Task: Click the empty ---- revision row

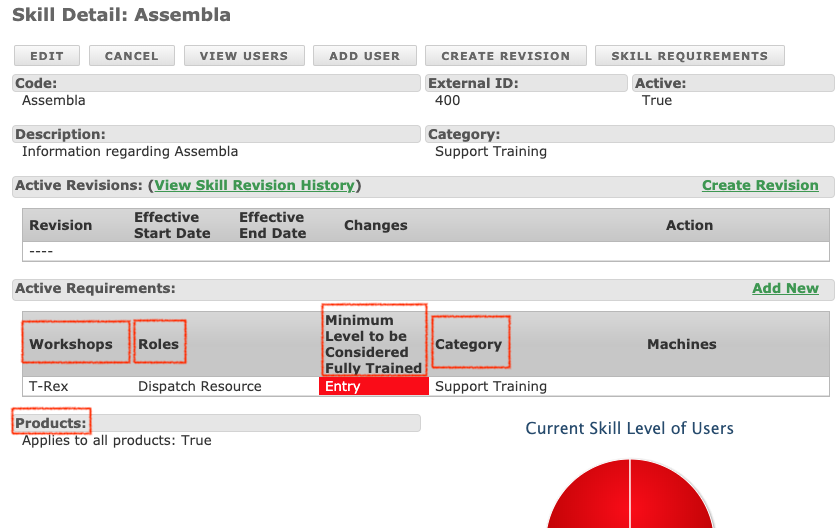Action: pyautogui.click(x=426, y=251)
